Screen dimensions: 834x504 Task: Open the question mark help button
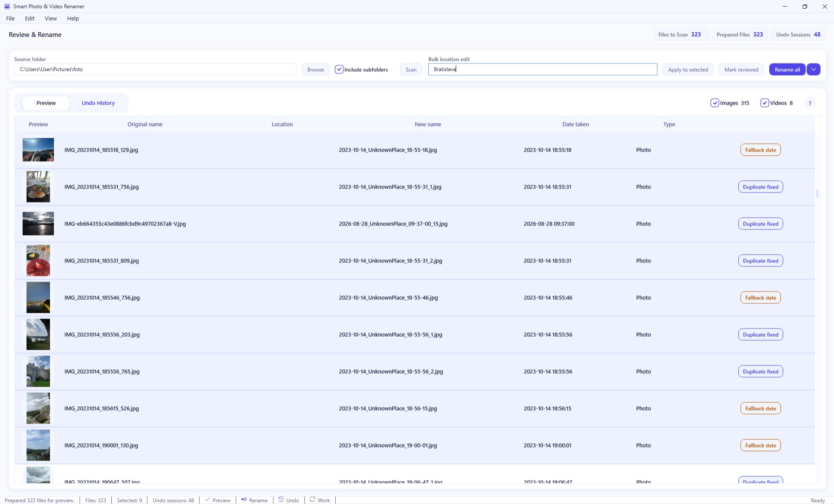tap(810, 103)
